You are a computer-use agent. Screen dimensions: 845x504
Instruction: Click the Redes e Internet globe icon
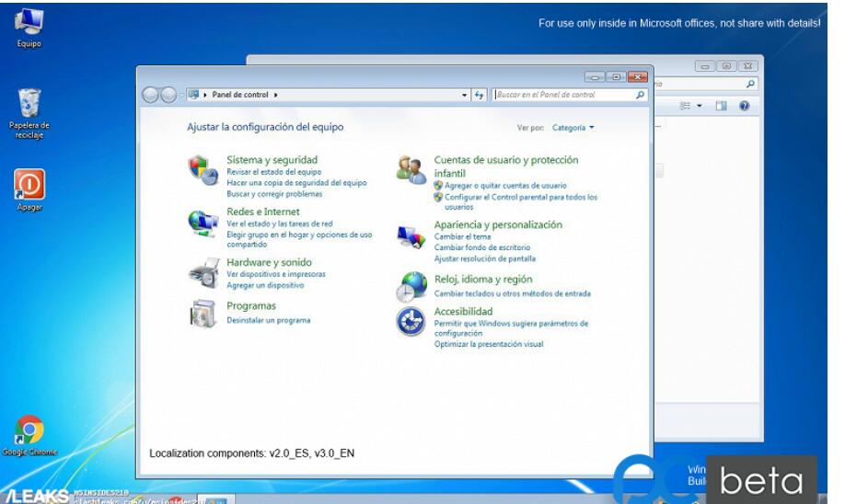click(203, 223)
